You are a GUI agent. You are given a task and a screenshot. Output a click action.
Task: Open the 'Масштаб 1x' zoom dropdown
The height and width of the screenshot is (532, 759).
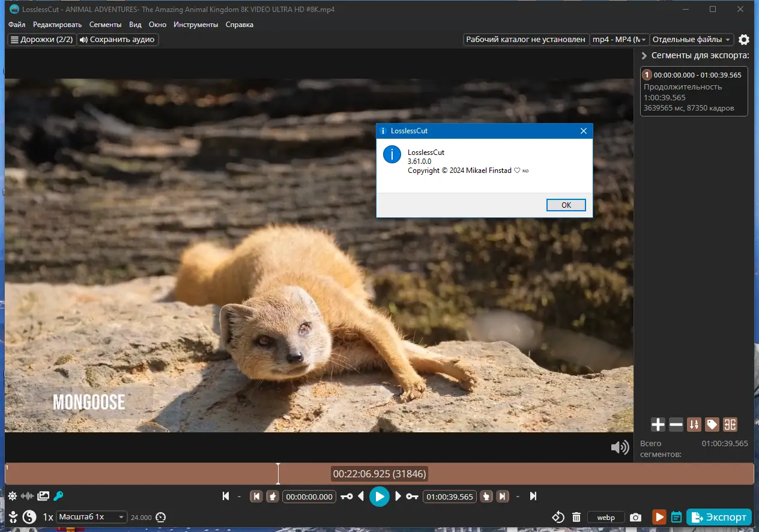click(x=91, y=517)
